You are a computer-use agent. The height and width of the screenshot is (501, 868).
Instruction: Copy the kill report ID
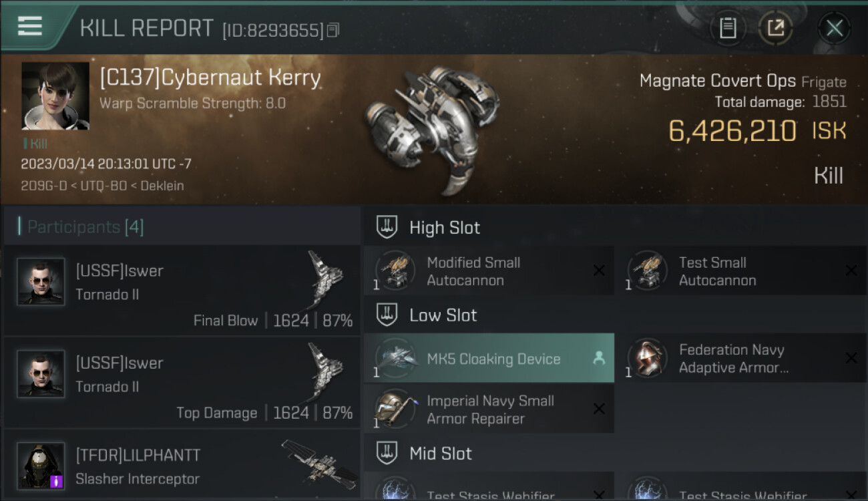pos(333,30)
